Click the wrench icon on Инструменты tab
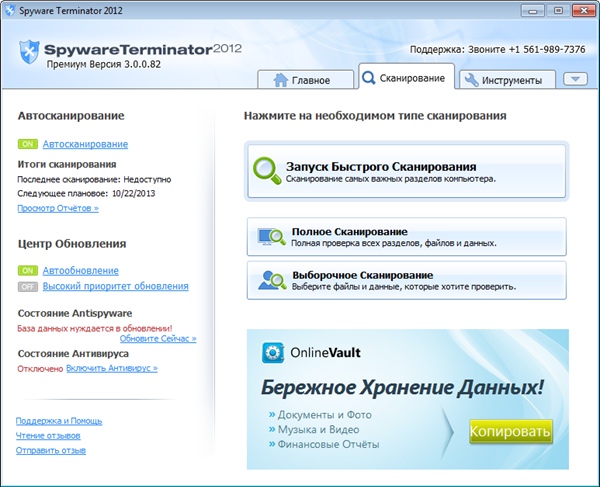Viewport: 600px width, 487px height. tap(470, 79)
